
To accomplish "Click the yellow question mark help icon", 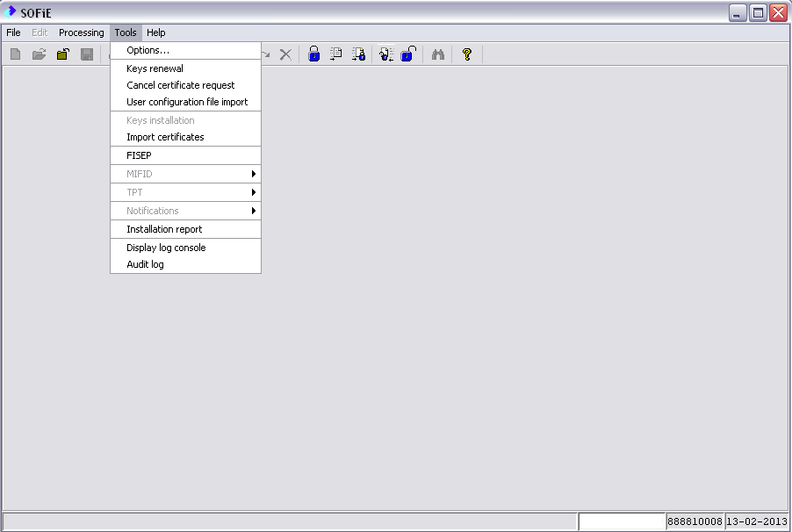I will point(467,54).
